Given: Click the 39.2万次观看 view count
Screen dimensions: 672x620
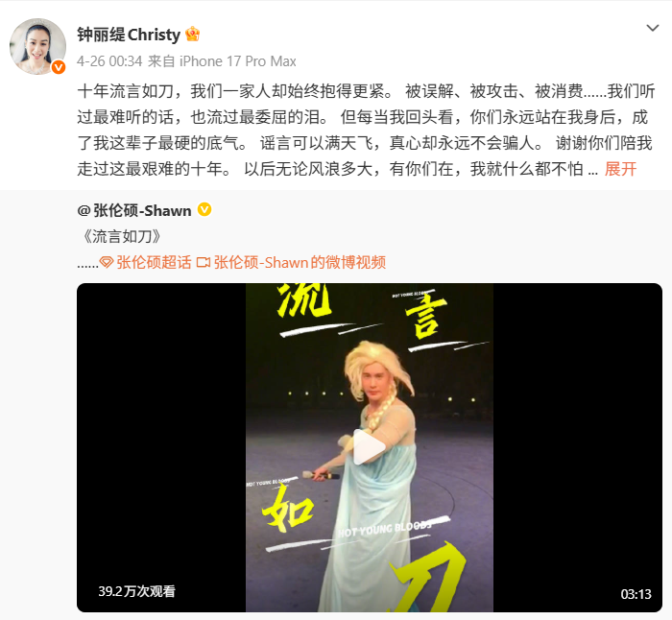Looking at the screenshot, I should [x=136, y=591].
